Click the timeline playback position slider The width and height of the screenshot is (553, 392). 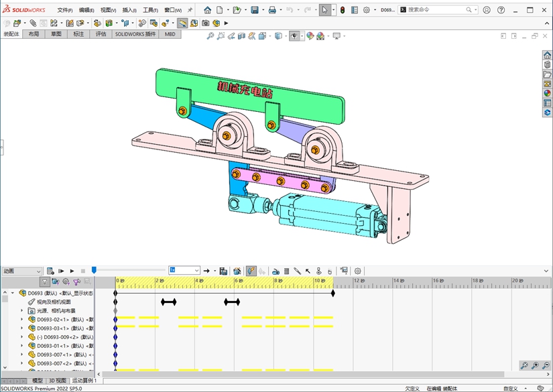pos(94,270)
